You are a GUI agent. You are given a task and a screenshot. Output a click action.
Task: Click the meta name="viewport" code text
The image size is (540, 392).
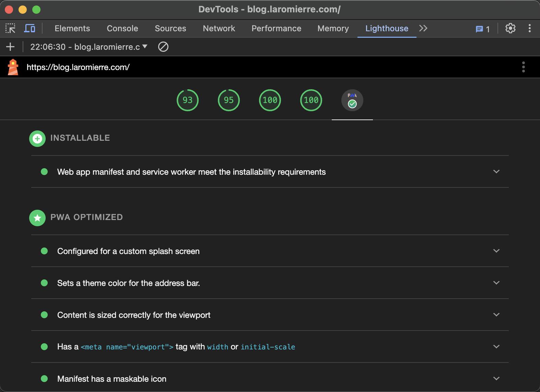[x=127, y=347]
